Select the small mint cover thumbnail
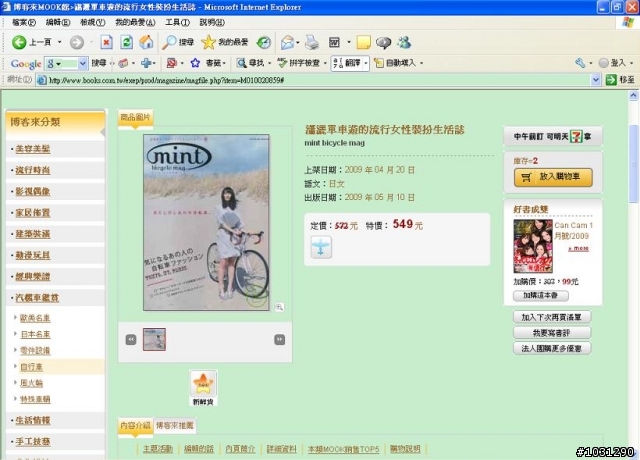 coord(154,339)
